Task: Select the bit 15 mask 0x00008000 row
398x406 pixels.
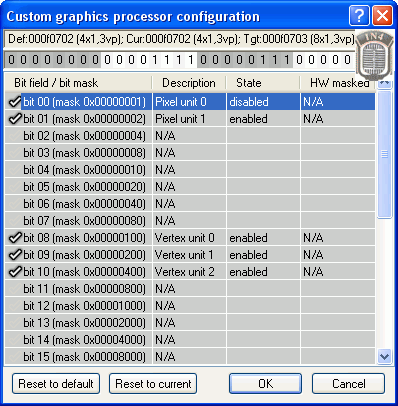Action: [190, 357]
